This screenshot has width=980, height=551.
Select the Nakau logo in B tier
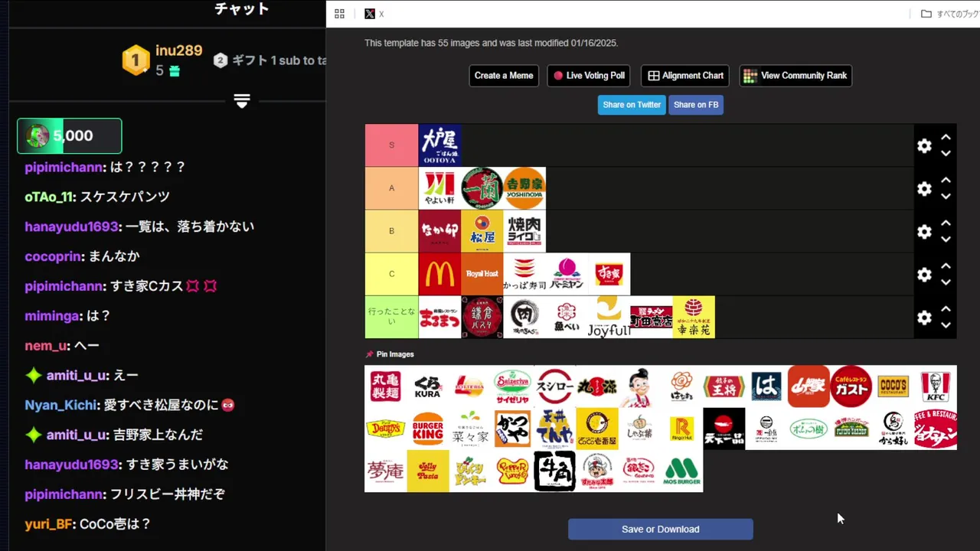[x=439, y=231]
